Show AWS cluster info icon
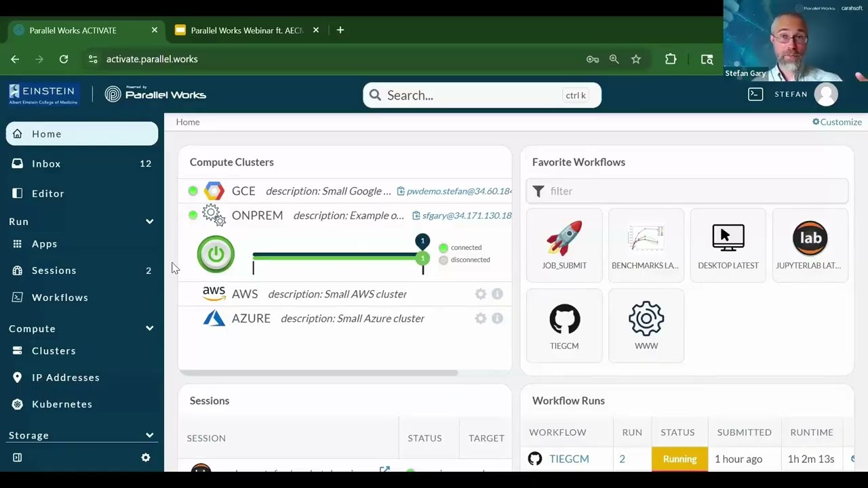868x488 pixels. (x=497, y=294)
